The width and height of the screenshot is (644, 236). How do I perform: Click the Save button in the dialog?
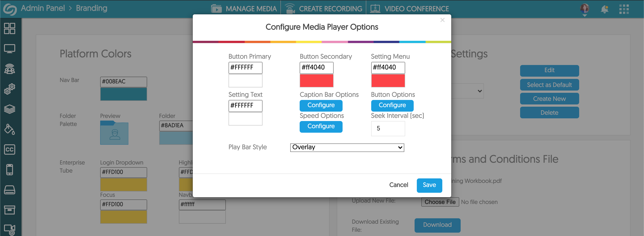(x=429, y=185)
